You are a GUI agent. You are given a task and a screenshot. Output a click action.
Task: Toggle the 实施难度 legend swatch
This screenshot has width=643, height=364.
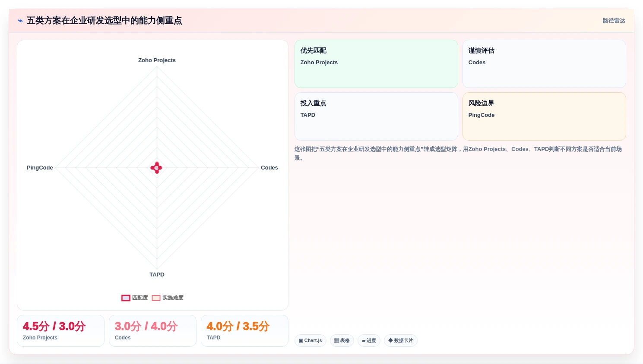coord(156,298)
